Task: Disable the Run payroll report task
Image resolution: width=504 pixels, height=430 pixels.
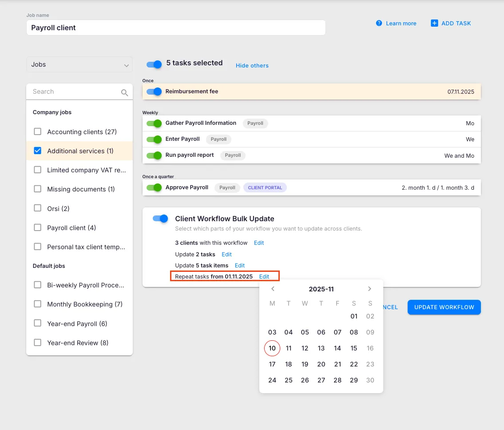Action: pos(154,155)
